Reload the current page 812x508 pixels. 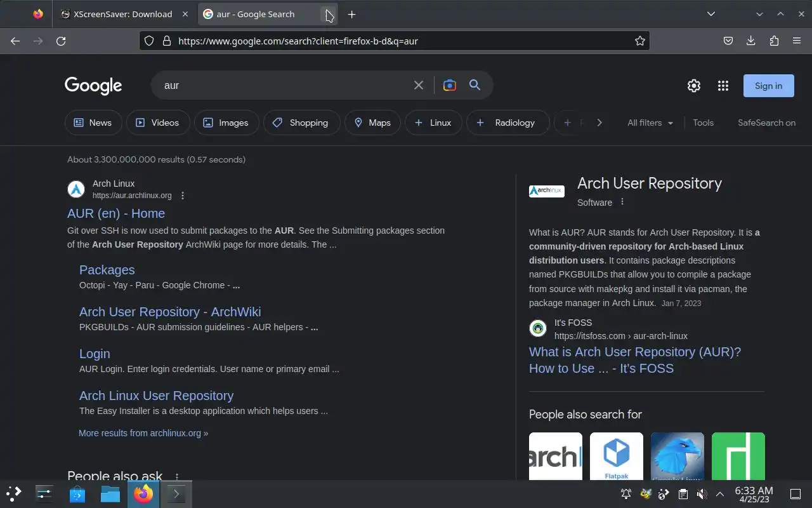pyautogui.click(x=61, y=41)
